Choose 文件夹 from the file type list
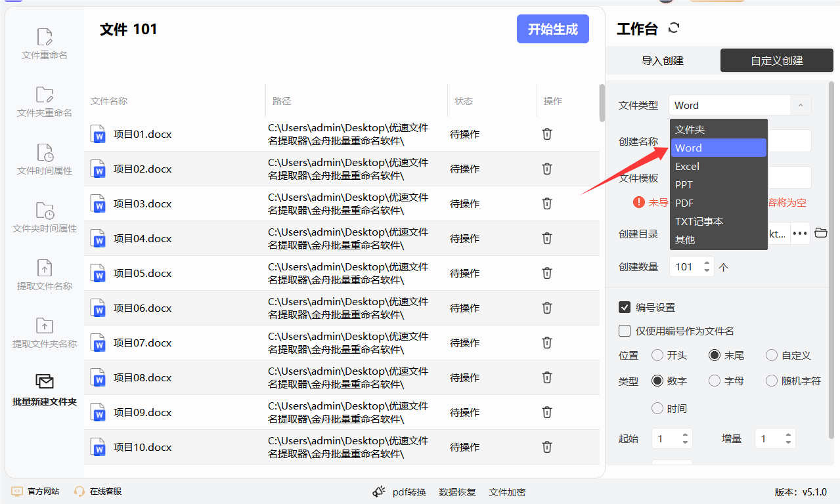840x504 pixels. (x=718, y=129)
